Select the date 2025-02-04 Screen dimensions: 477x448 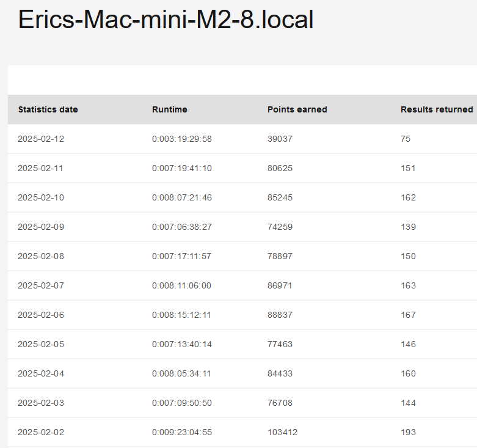(x=41, y=373)
